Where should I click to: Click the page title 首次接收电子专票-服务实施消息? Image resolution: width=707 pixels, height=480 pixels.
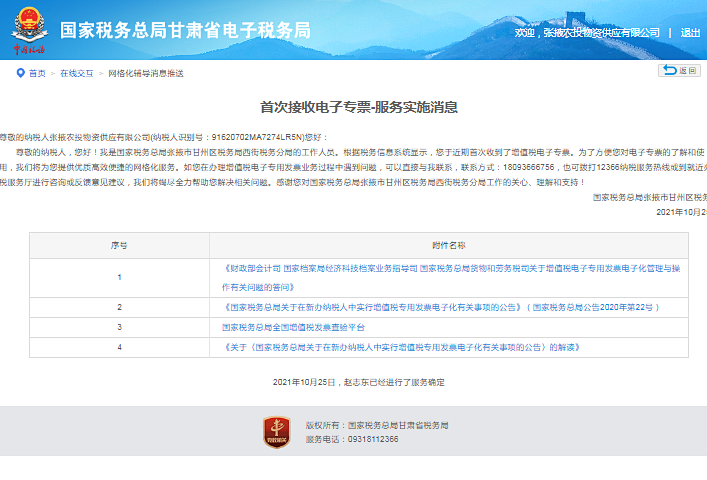click(359, 107)
